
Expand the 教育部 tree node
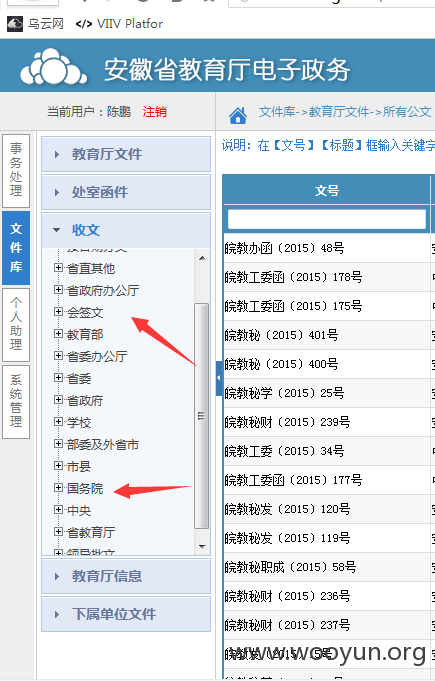[x=58, y=334]
